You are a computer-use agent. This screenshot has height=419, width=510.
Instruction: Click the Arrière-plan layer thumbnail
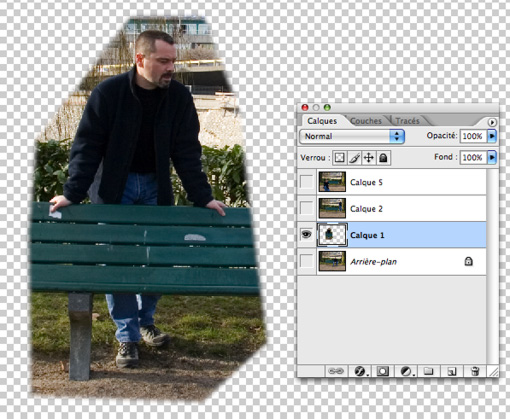(332, 261)
